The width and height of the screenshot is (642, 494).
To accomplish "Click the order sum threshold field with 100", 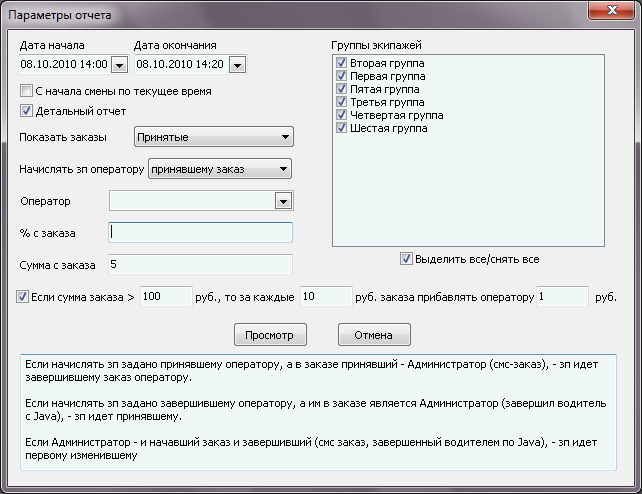I will click(165, 297).
